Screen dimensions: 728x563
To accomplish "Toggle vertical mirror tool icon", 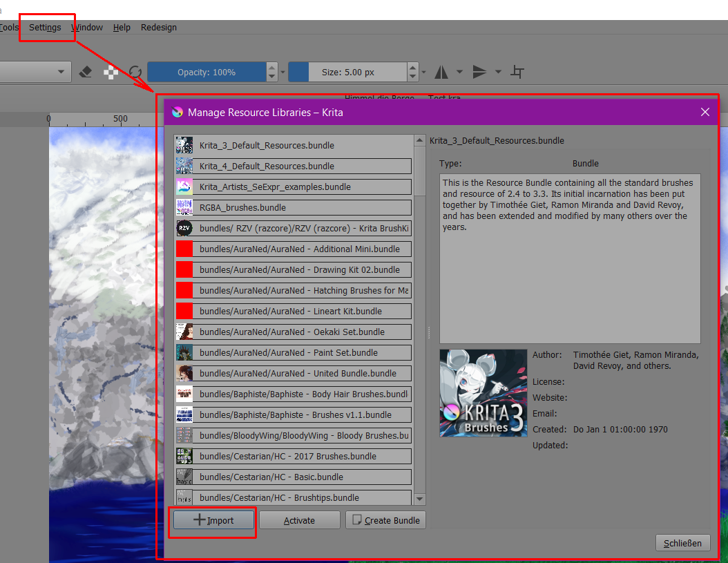I will tap(479, 72).
